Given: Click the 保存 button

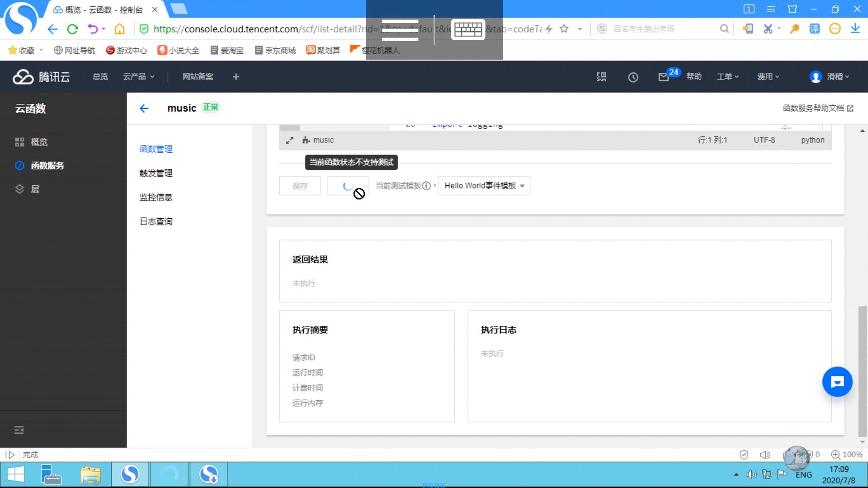Looking at the screenshot, I should click(x=300, y=186).
